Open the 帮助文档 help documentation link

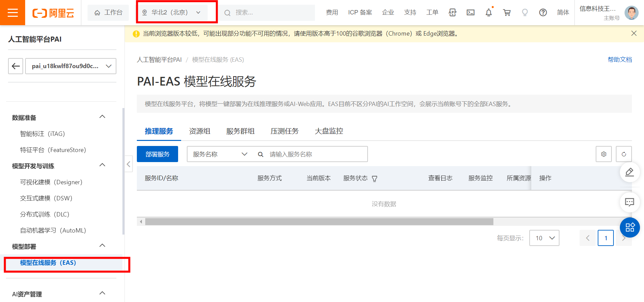(620, 59)
